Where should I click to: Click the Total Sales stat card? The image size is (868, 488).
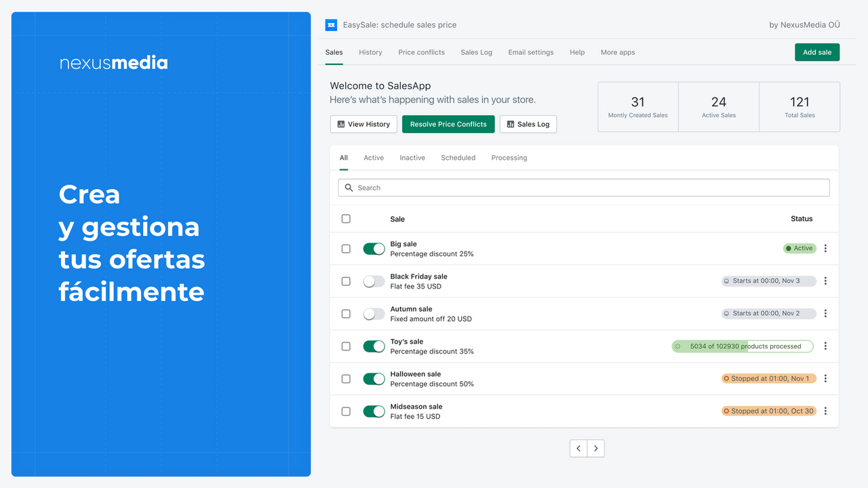point(800,107)
